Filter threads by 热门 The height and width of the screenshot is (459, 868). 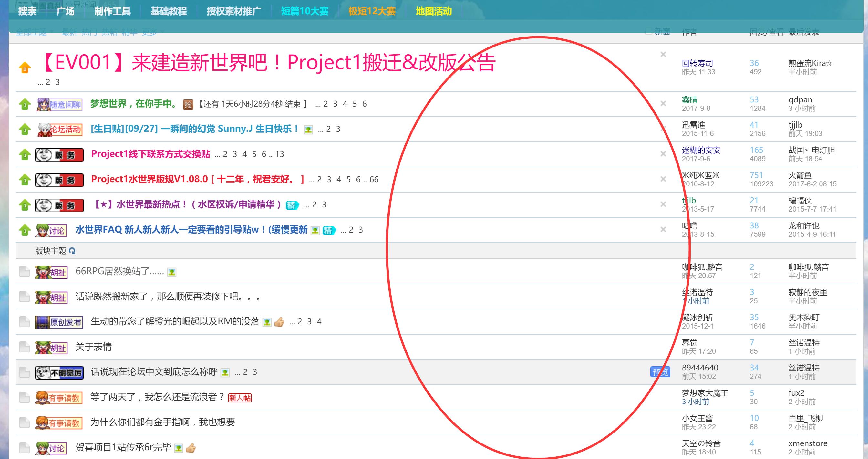coord(89,32)
